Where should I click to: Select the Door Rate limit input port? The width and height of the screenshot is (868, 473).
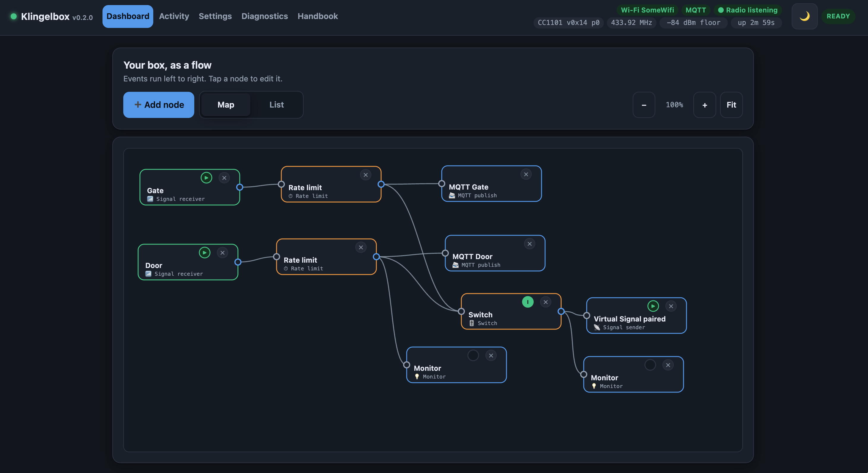pyautogui.click(x=276, y=257)
